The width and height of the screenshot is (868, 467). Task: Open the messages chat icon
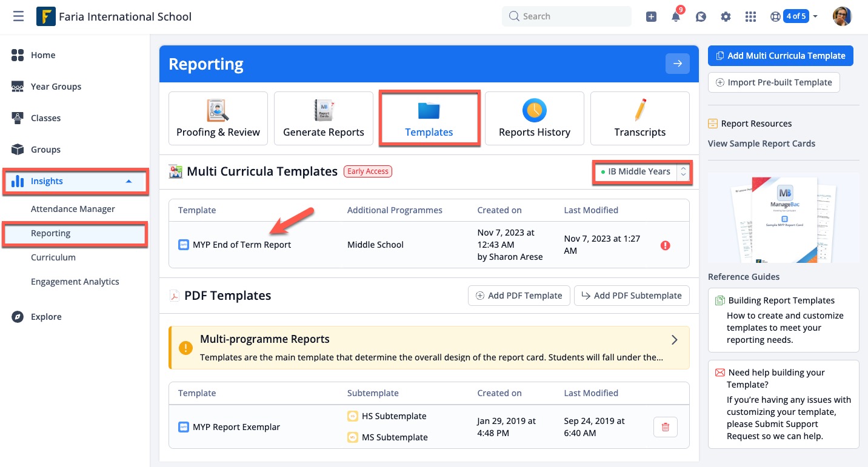coord(701,17)
